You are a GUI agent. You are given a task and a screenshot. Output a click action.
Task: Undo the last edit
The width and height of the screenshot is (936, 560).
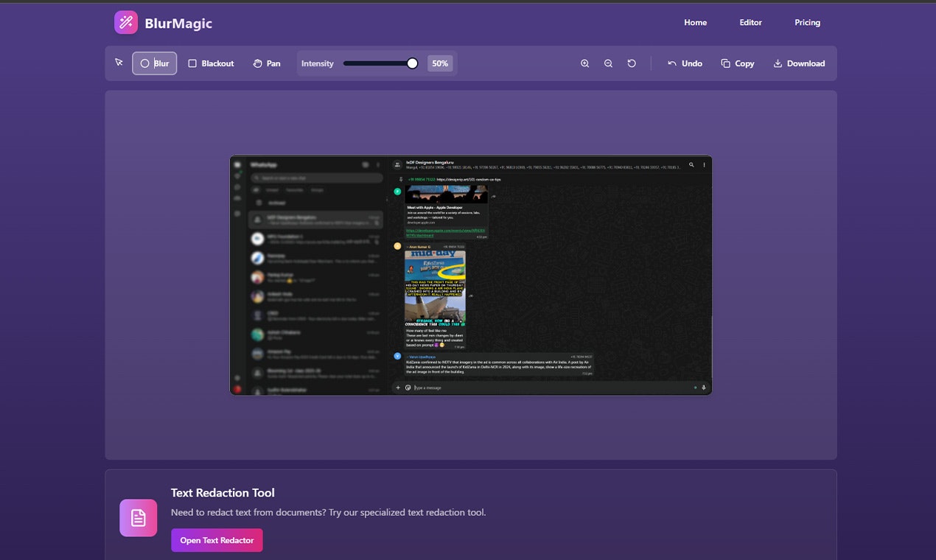coord(685,63)
